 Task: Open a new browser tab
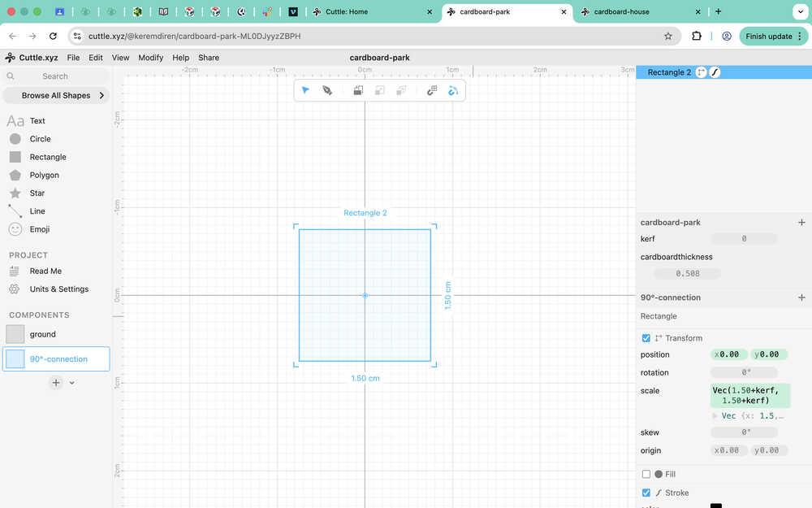[x=719, y=11]
